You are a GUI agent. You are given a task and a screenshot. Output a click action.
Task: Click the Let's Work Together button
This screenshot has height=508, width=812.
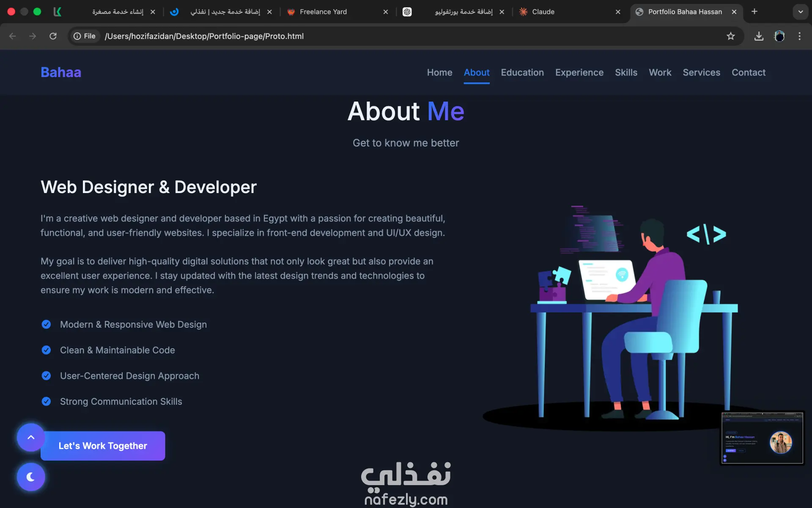(x=103, y=446)
